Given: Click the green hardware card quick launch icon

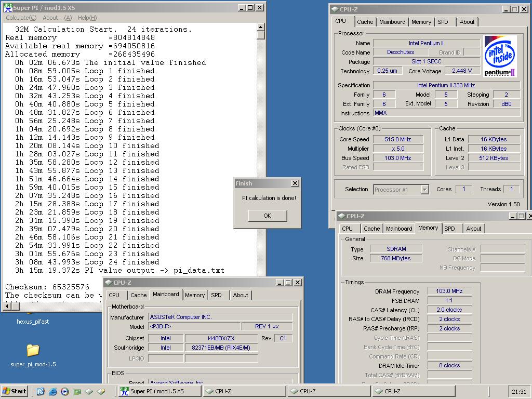Looking at the screenshot, I should point(77,392).
